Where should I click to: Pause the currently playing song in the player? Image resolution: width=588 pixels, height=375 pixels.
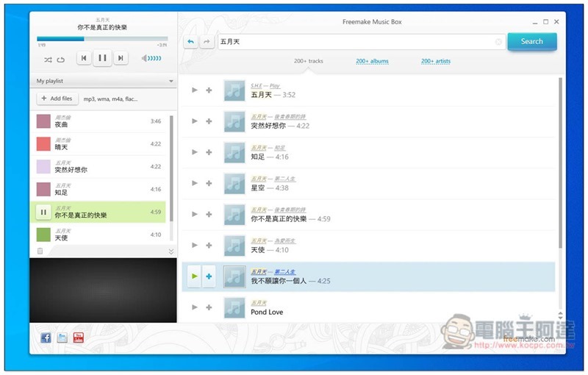click(102, 58)
